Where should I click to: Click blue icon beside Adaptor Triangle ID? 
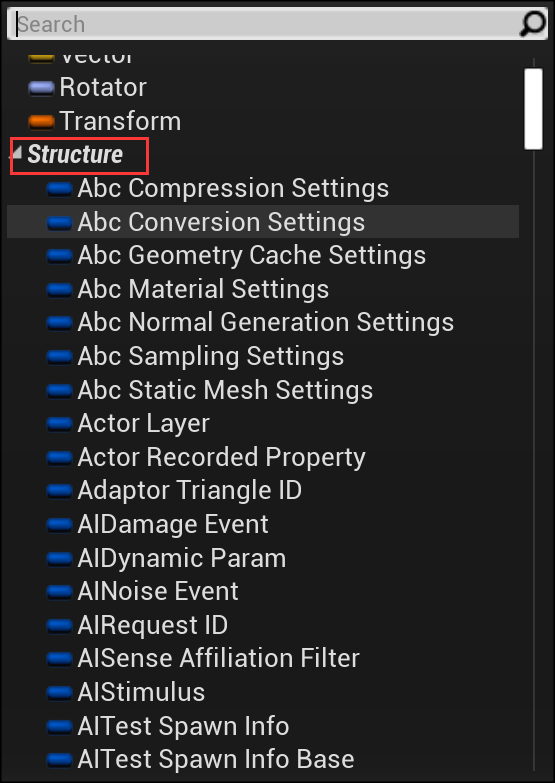pyautogui.click(x=59, y=491)
